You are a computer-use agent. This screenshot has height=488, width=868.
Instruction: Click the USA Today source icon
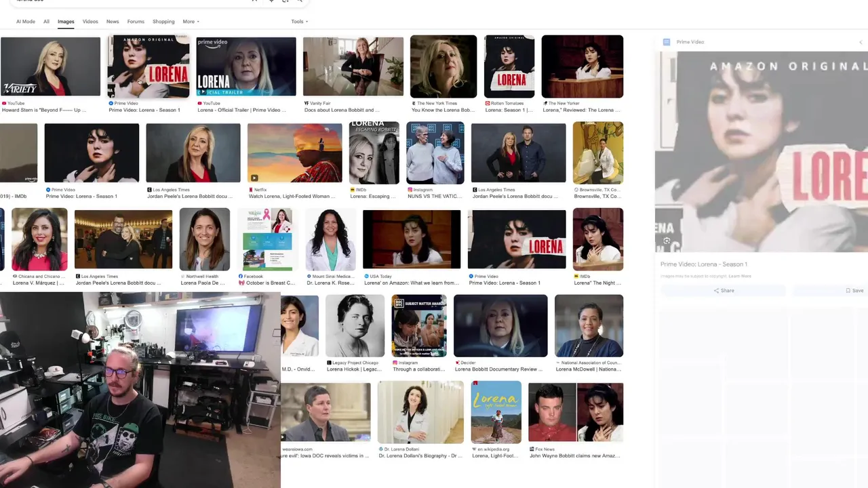point(366,277)
